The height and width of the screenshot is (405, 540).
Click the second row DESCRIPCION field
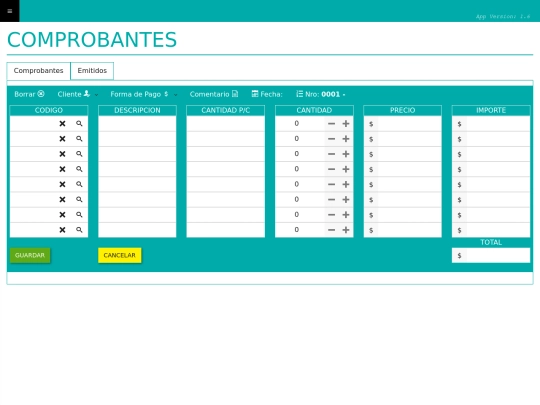(x=137, y=139)
